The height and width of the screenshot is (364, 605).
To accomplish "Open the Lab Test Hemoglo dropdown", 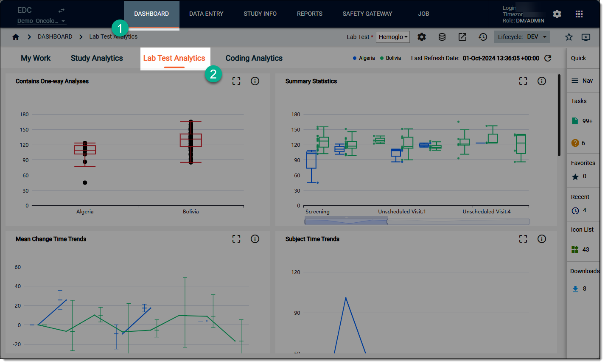I will click(393, 37).
